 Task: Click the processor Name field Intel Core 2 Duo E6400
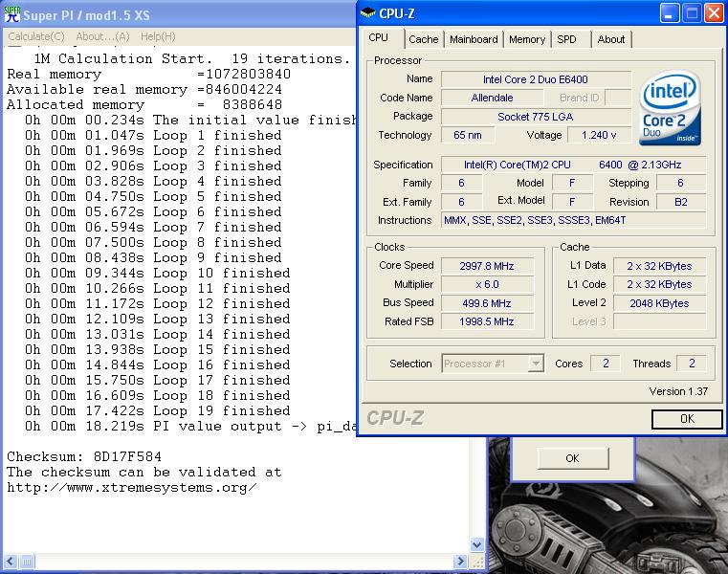click(x=536, y=79)
